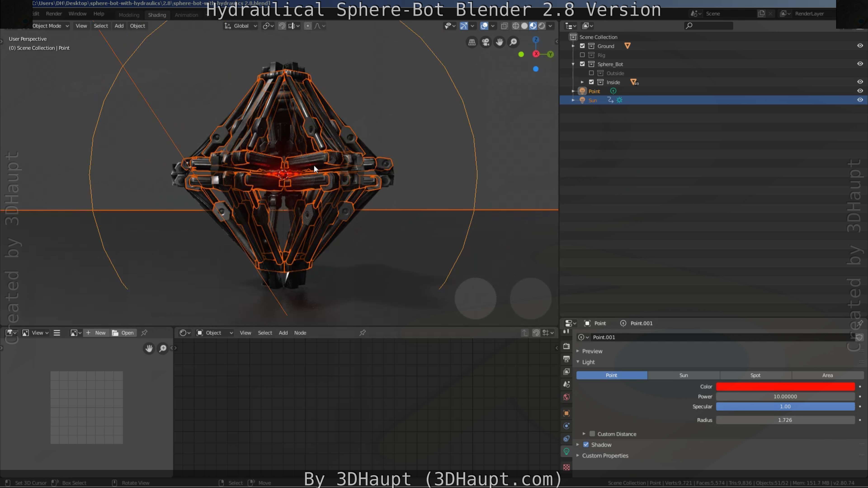Switch to the Modeling workspace tab

tap(129, 15)
